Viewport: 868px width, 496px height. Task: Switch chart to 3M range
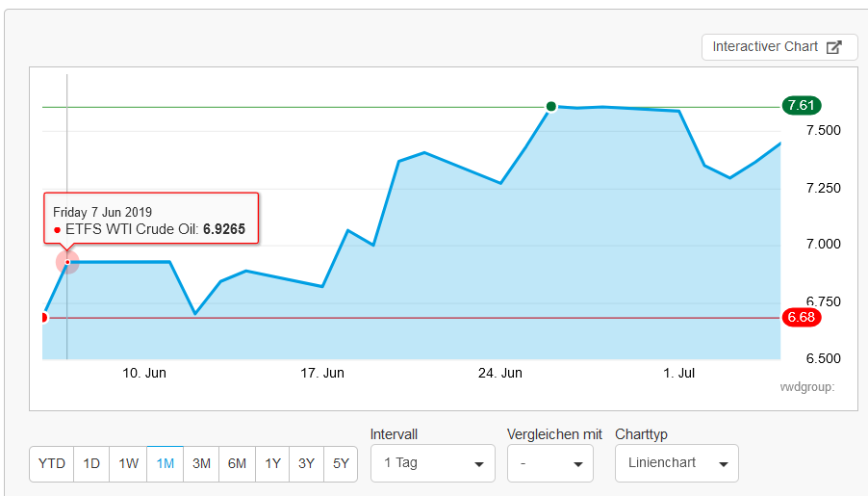point(201,463)
